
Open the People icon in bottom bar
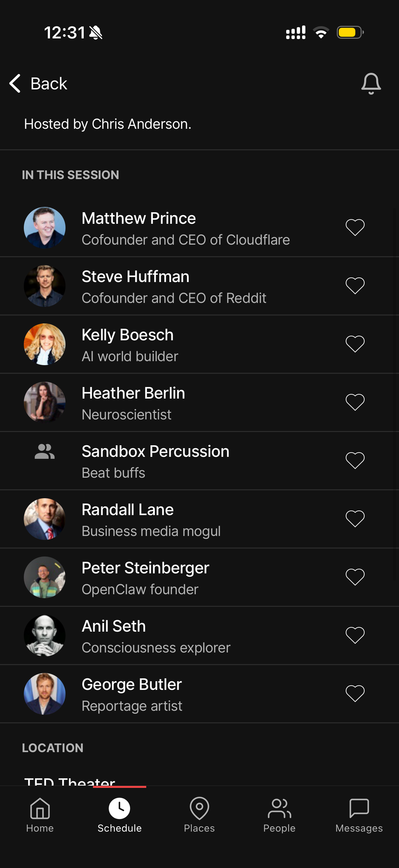coord(279,808)
